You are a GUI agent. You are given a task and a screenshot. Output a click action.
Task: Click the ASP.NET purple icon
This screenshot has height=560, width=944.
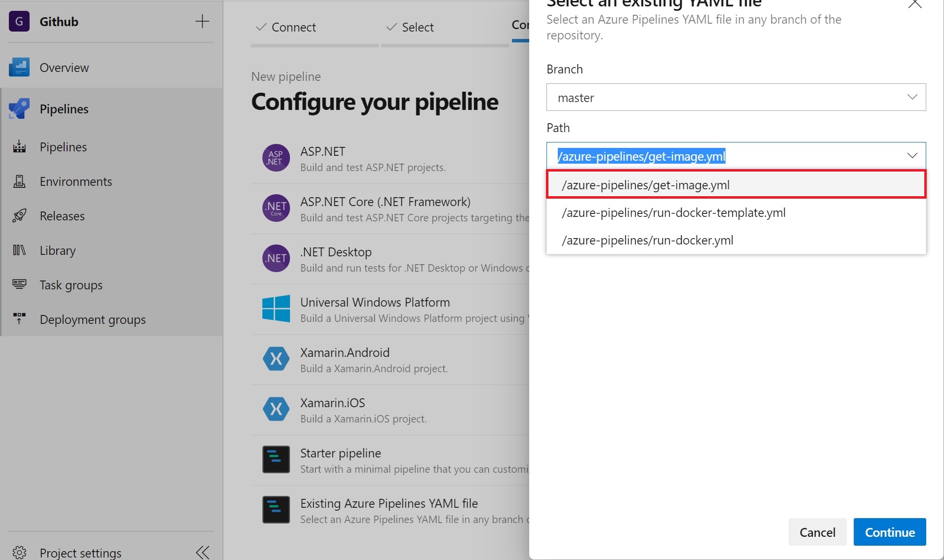click(276, 158)
